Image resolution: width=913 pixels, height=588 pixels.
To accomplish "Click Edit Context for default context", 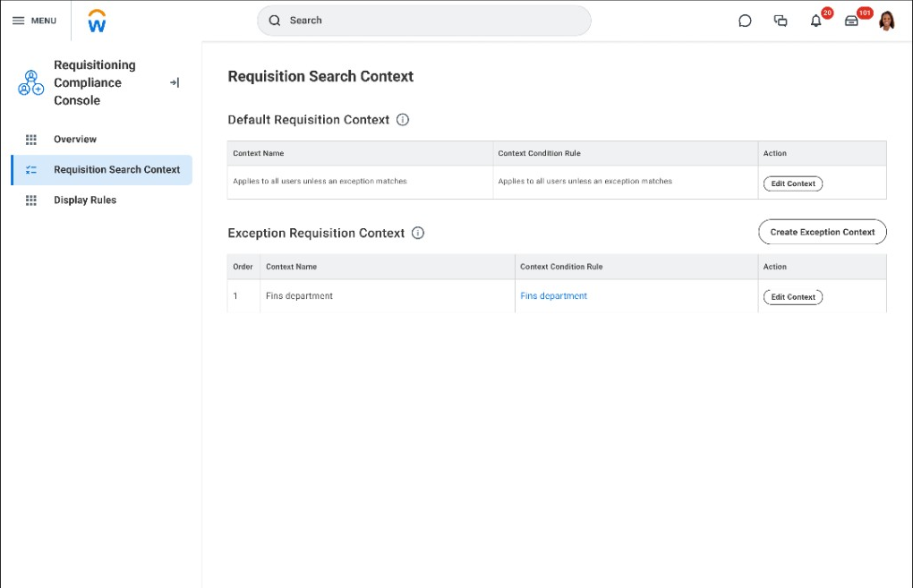I will (x=792, y=183).
